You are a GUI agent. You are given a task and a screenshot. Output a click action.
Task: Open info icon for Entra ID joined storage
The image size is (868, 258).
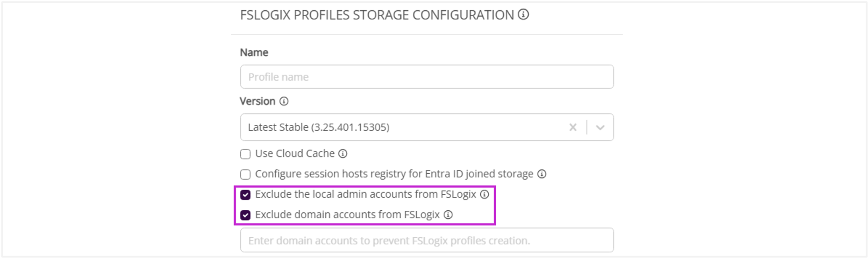542,174
